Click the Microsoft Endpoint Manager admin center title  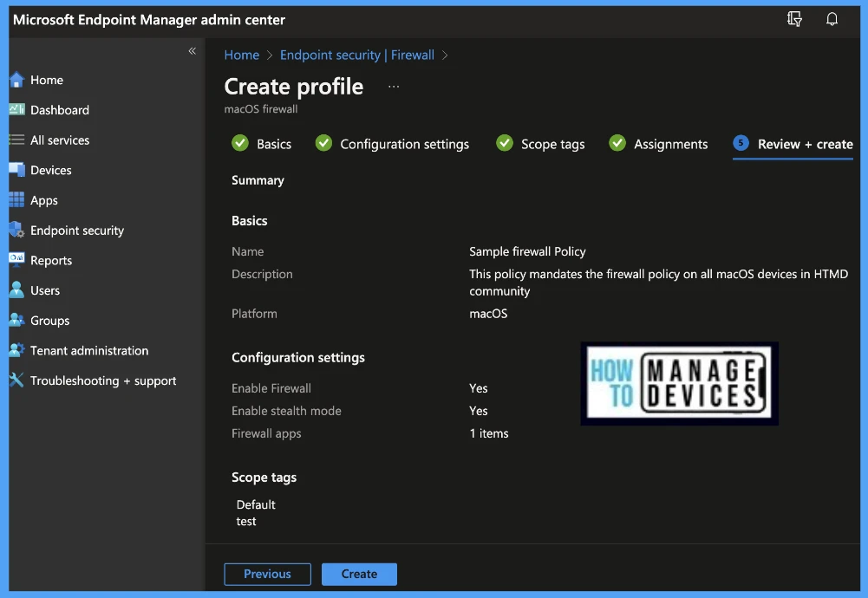[149, 20]
